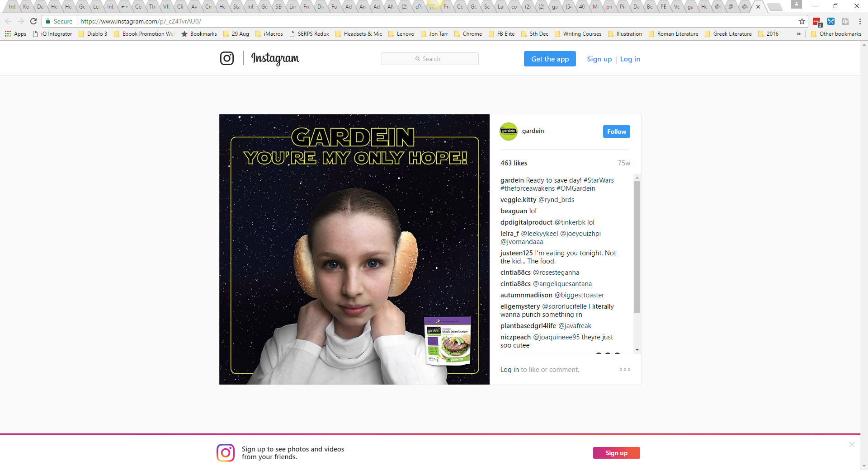Close the active Instagram tab

tap(758, 7)
